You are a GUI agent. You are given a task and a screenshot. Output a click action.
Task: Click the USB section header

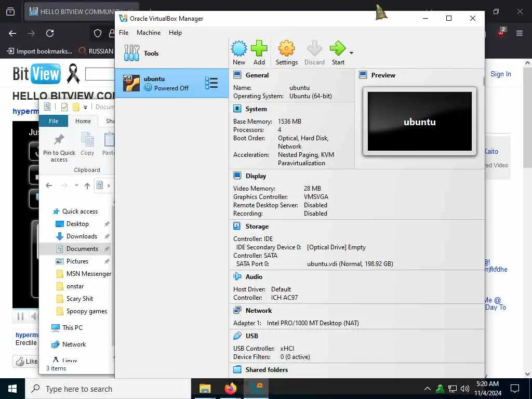(252, 336)
